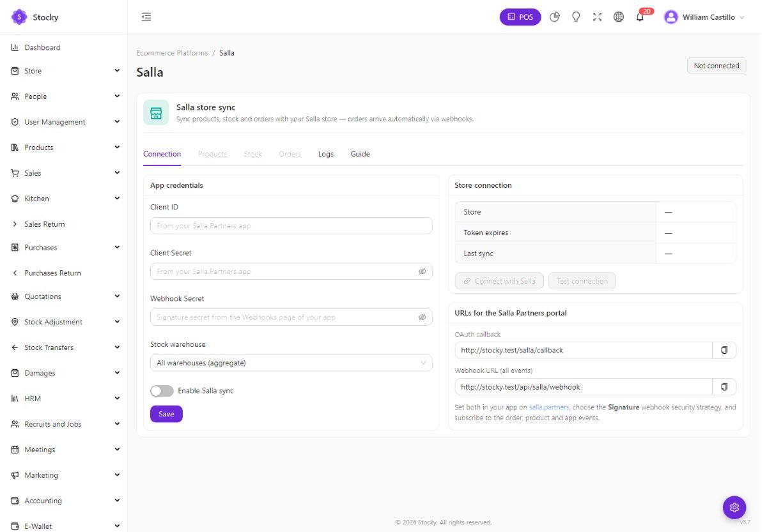The width and height of the screenshot is (767, 532).
Task: Toggle fullscreen with the expand arrows icon
Action: 597,17
